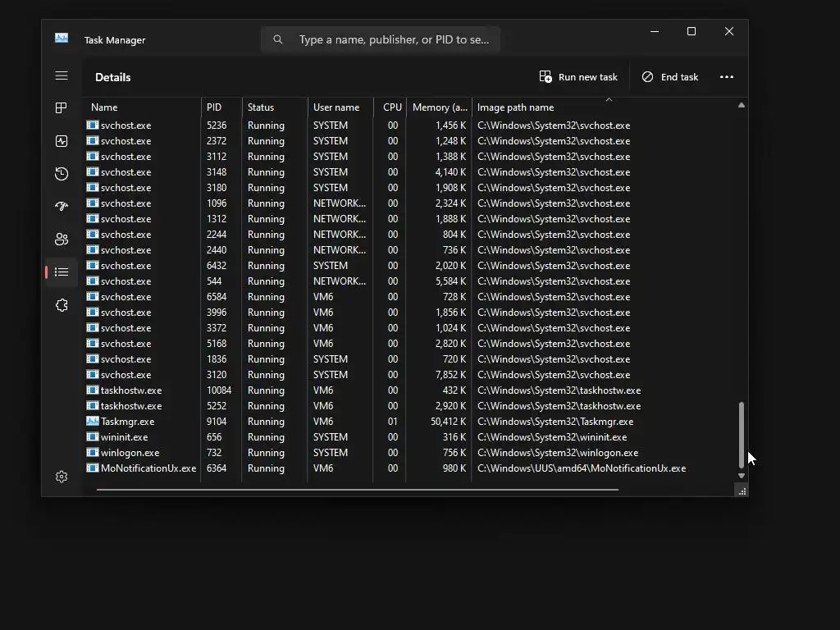The width and height of the screenshot is (840, 630).
Task: Click PID 6432 cell
Action: [217, 266]
